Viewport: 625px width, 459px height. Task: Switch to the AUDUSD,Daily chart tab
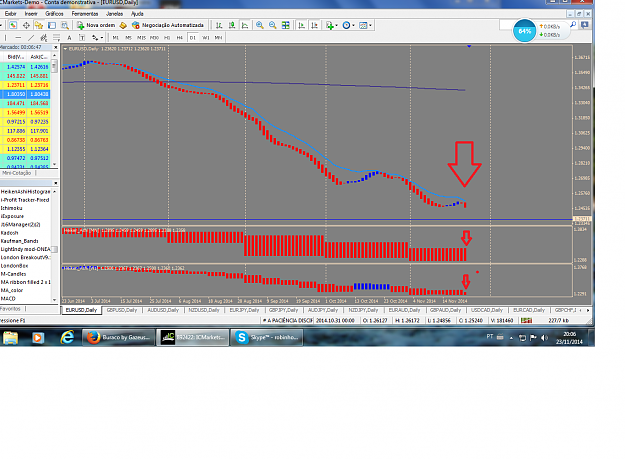[x=163, y=310]
